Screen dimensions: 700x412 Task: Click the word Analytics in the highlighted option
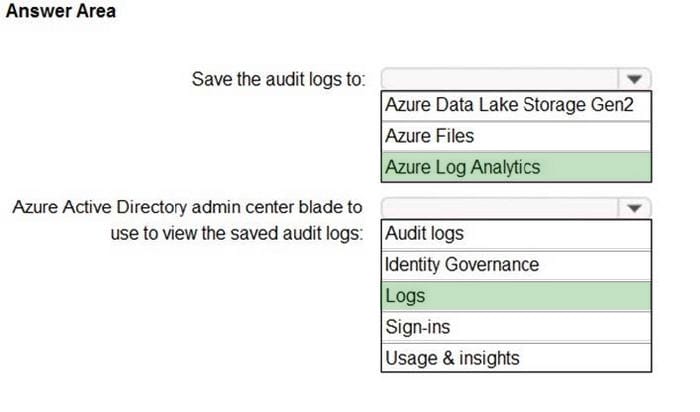click(505, 167)
